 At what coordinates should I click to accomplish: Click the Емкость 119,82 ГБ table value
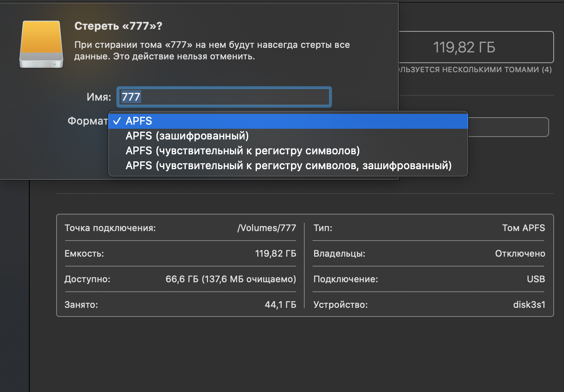click(275, 253)
